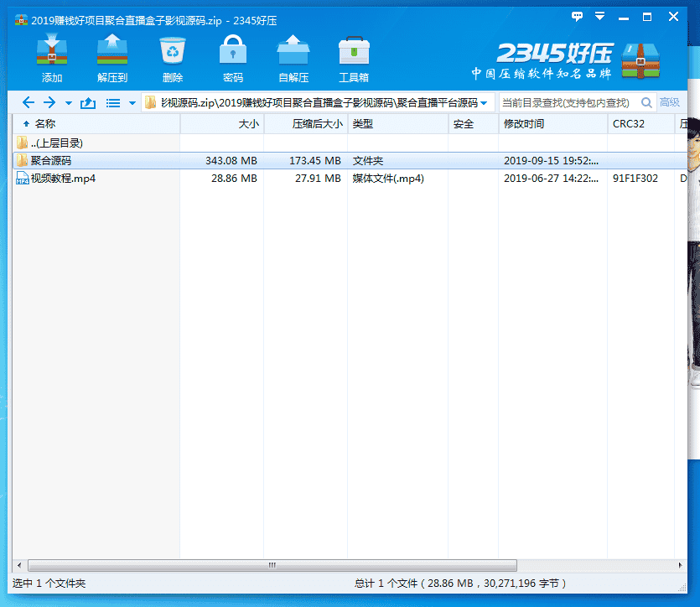The image size is (700, 607).
Task: Click the 2019-09-15 19:52 modified time cell
Action: (552, 161)
